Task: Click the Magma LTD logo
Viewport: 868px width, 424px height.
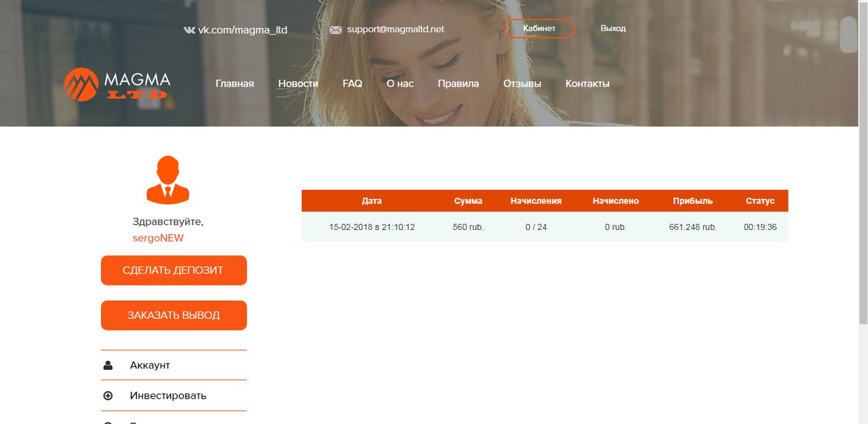Action: point(117,85)
